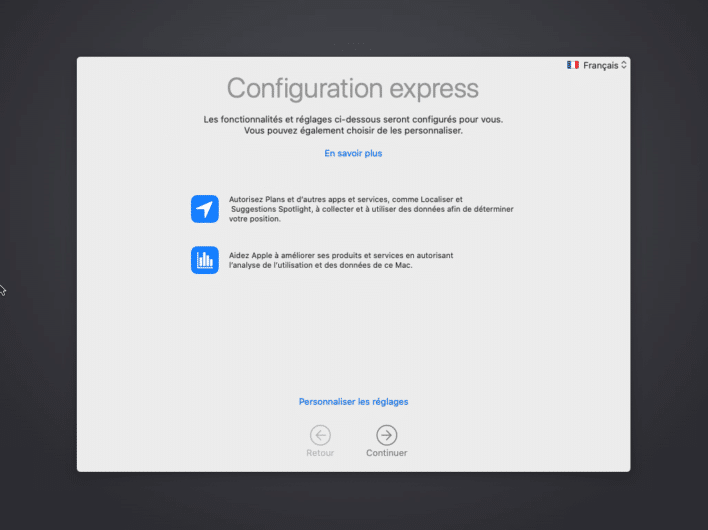Click the French flag icon
This screenshot has width=708, height=530.
tap(573, 65)
